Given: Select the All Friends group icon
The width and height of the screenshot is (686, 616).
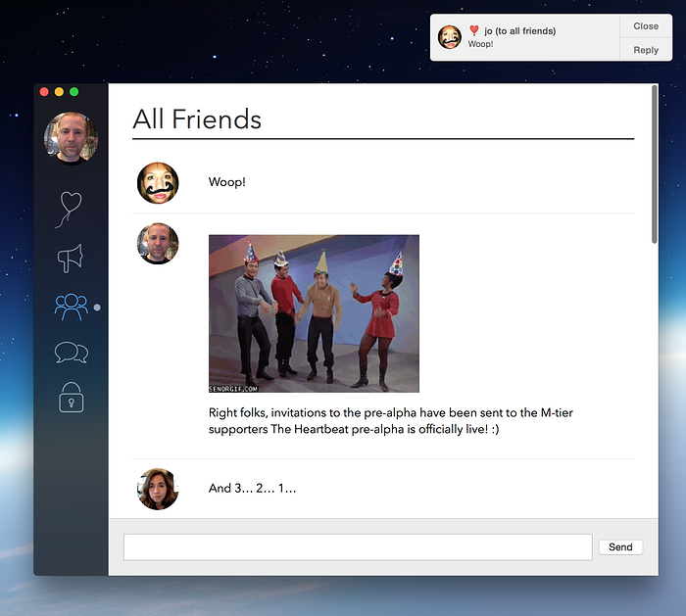Looking at the screenshot, I should point(71,307).
